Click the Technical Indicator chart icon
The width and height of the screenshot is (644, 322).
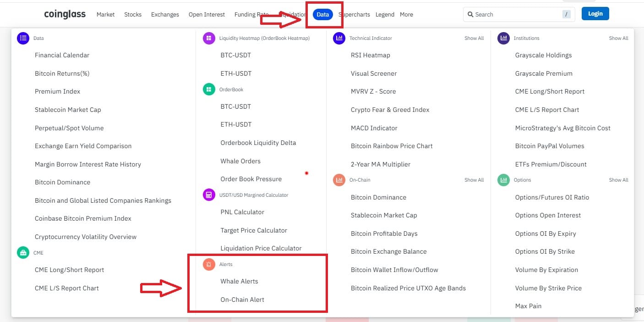(339, 38)
